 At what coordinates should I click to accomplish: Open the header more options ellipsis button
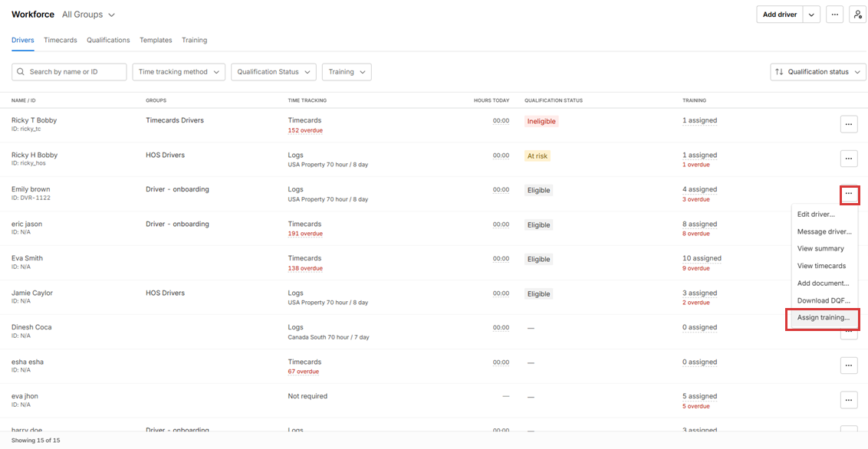pyautogui.click(x=835, y=15)
